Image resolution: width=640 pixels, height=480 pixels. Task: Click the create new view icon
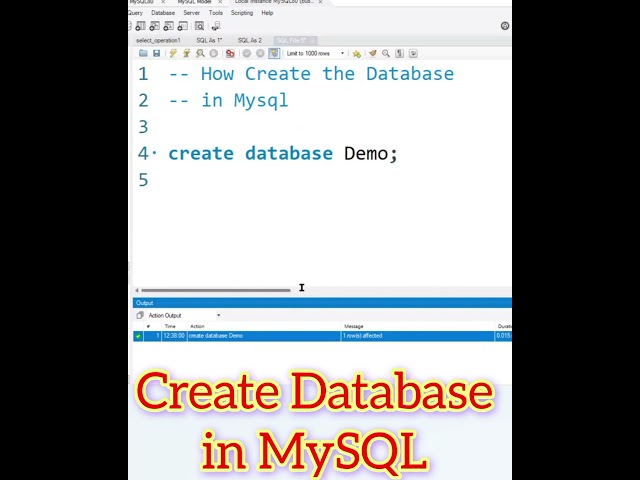(x=154, y=27)
